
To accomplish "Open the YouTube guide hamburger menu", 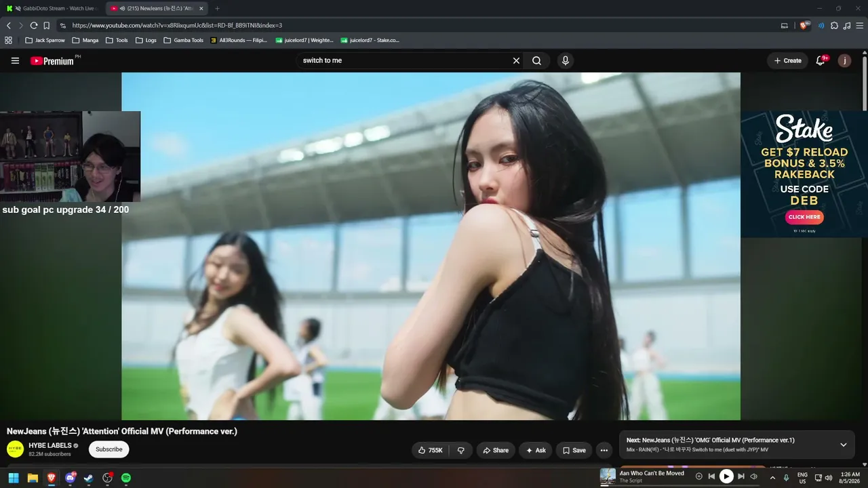I will click(x=15, y=61).
